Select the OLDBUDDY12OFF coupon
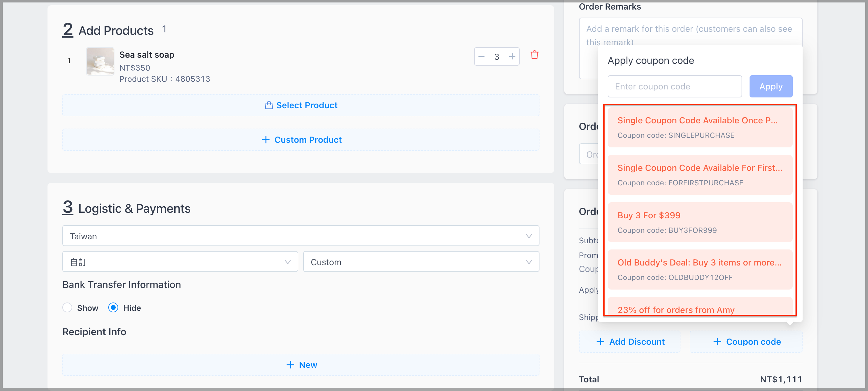 tap(700, 270)
